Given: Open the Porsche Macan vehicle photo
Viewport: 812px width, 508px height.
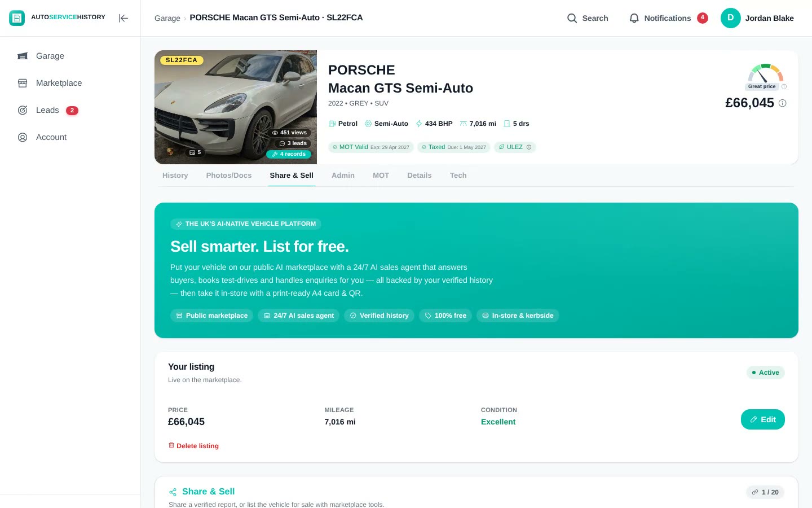Looking at the screenshot, I should 236,107.
